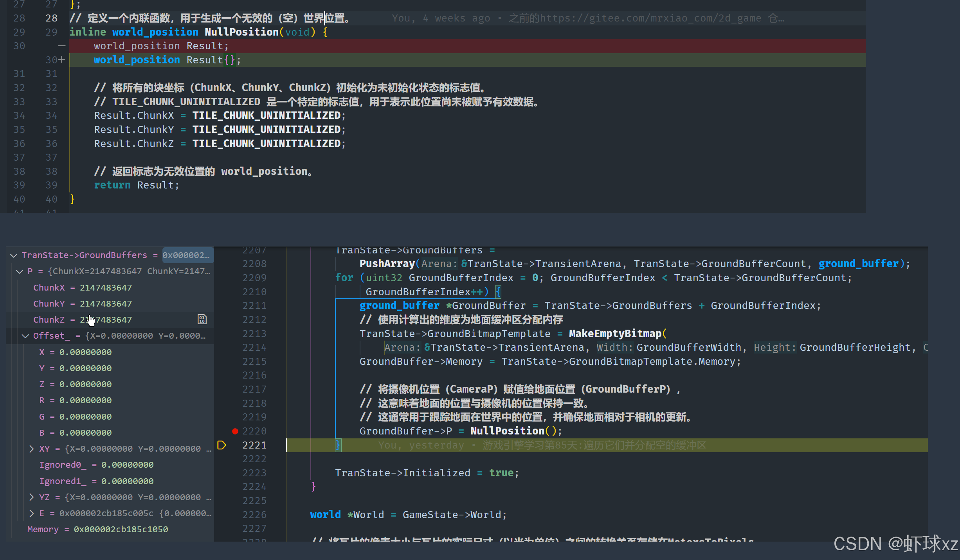Click diff line number 28 in the gutter
This screenshot has width=960, height=560.
[x=51, y=18]
